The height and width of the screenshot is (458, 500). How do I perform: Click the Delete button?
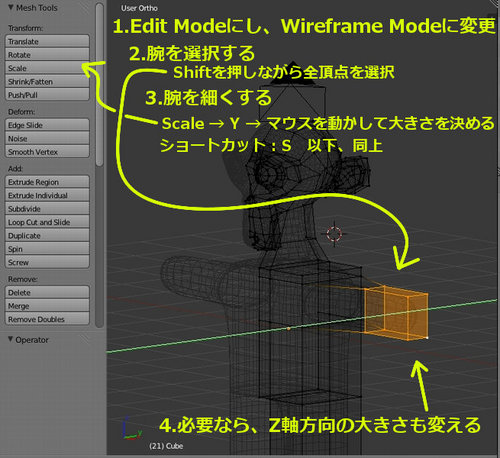47,292
